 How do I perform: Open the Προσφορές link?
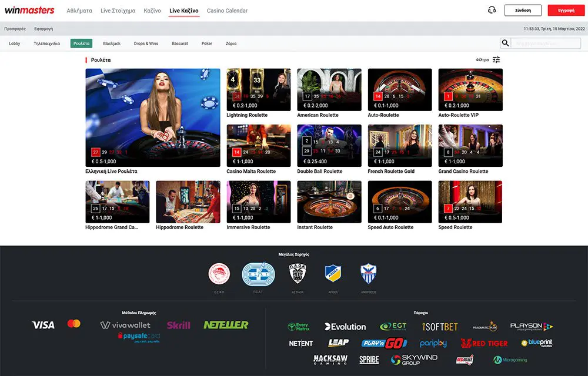[x=15, y=28]
